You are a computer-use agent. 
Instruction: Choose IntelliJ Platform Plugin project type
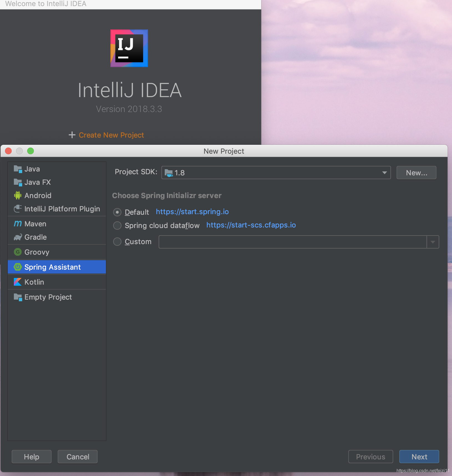click(x=57, y=209)
